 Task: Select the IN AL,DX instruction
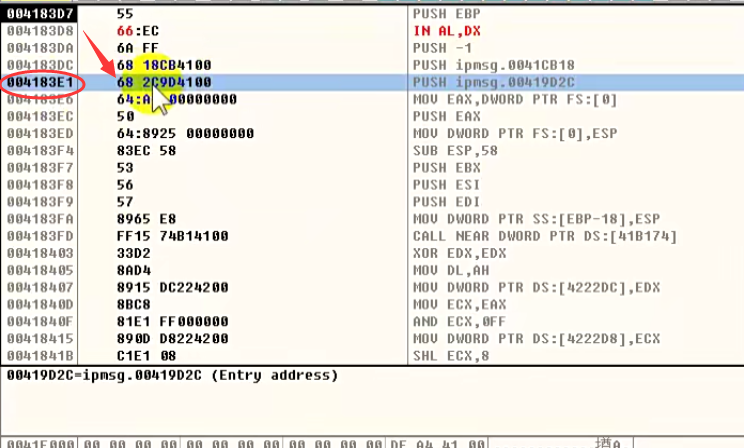[447, 31]
